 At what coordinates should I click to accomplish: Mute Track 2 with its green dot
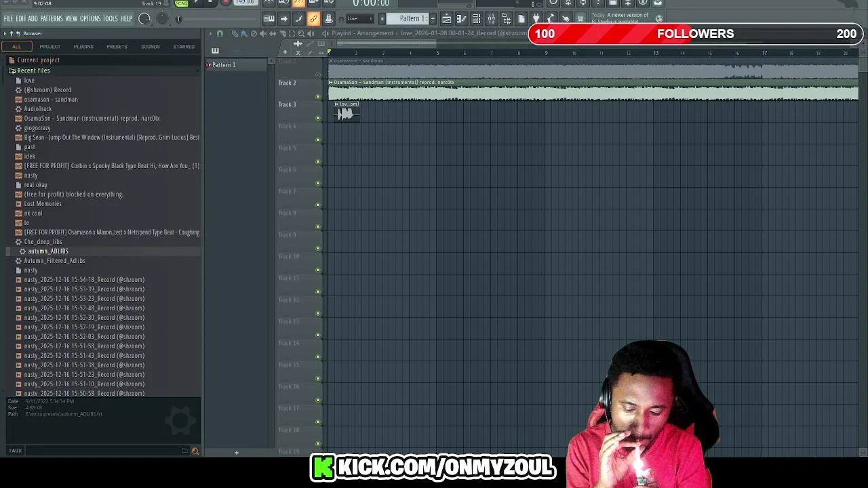coord(318,96)
